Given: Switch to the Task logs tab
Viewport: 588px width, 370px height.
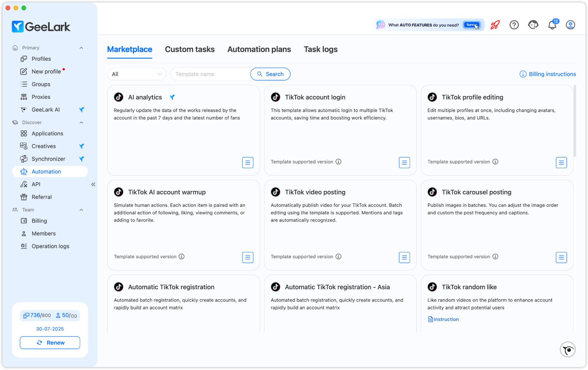Looking at the screenshot, I should [x=321, y=49].
